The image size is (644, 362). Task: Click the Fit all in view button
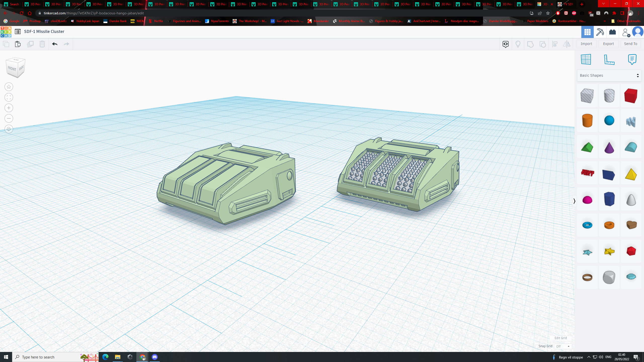point(9,98)
